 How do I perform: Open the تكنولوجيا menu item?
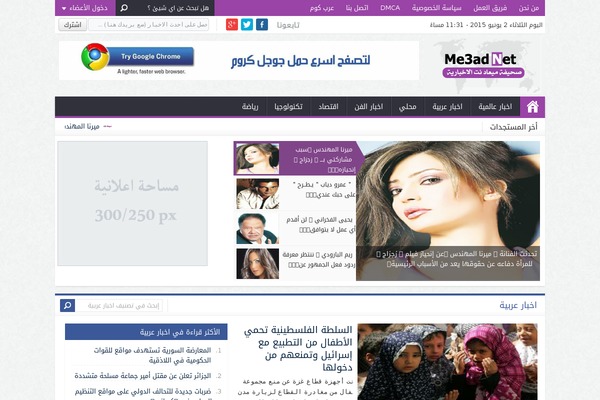click(x=288, y=107)
